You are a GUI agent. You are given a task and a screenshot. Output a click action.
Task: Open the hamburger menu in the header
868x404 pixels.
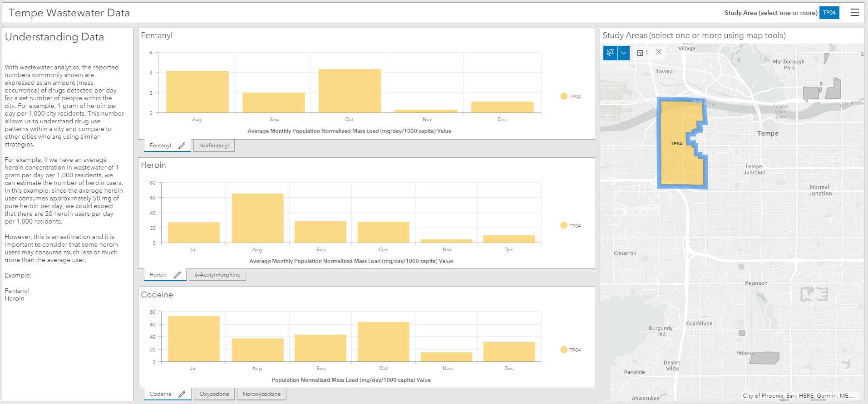(x=854, y=13)
